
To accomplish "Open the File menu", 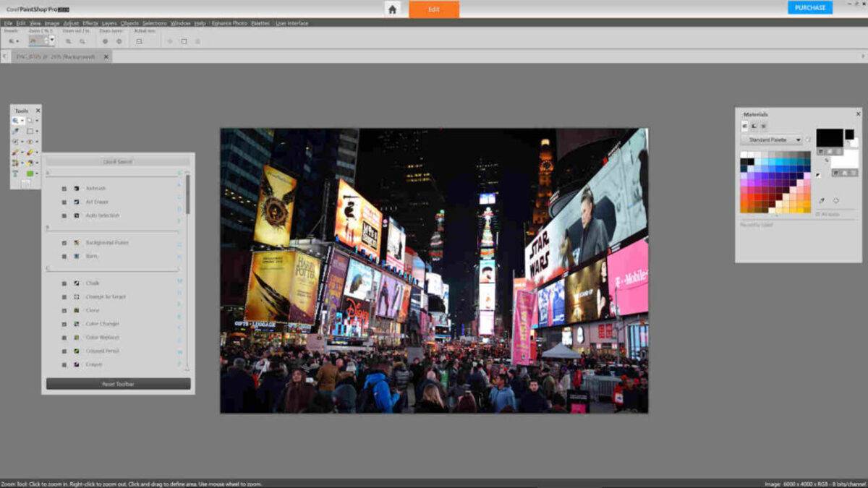I will click(x=8, y=23).
